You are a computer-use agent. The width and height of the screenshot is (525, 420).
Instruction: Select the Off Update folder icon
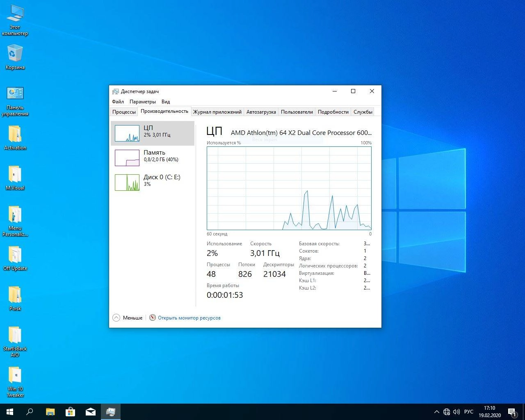click(x=15, y=258)
